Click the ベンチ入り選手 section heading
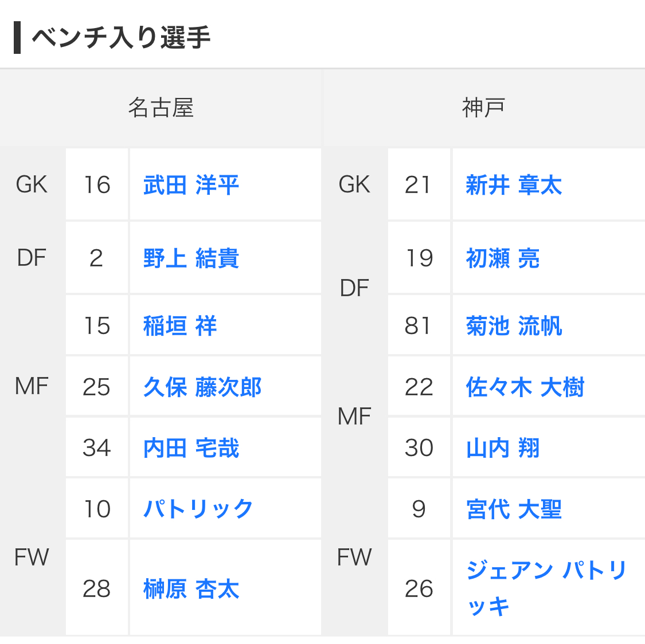Viewport: 645px width, 644px height. pos(121,38)
